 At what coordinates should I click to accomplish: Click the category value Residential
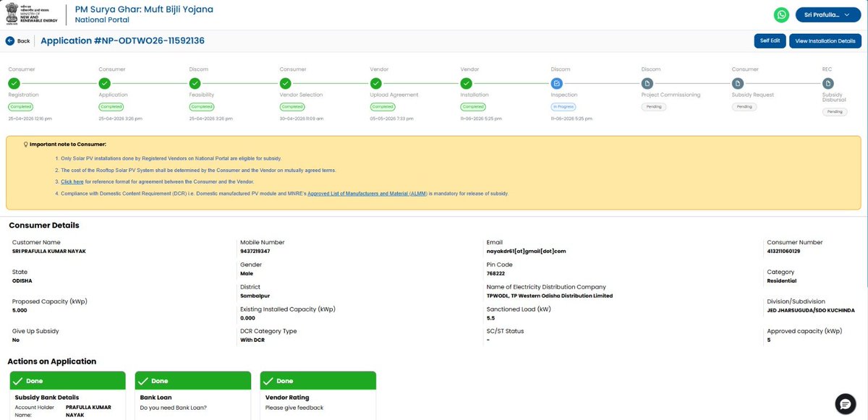[x=781, y=280]
